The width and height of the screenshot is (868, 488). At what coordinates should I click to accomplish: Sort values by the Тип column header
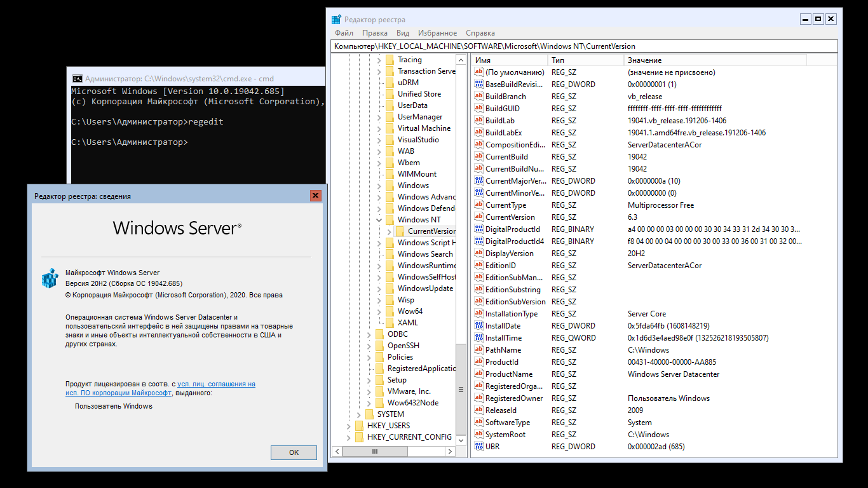point(585,60)
